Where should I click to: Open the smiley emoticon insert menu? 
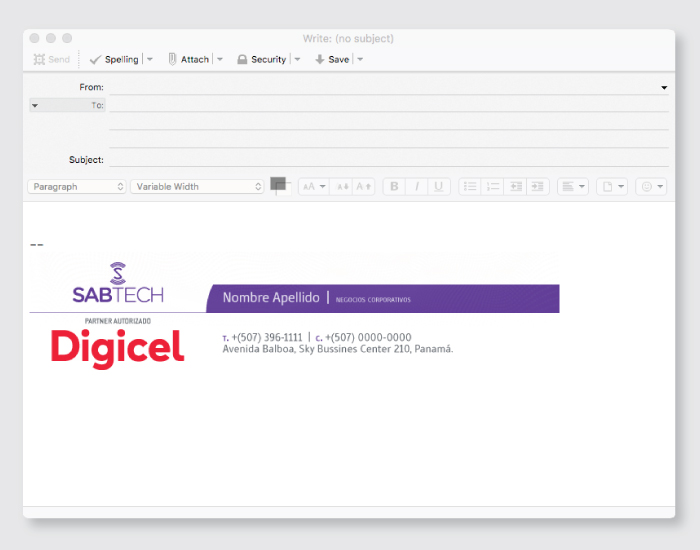(x=651, y=187)
